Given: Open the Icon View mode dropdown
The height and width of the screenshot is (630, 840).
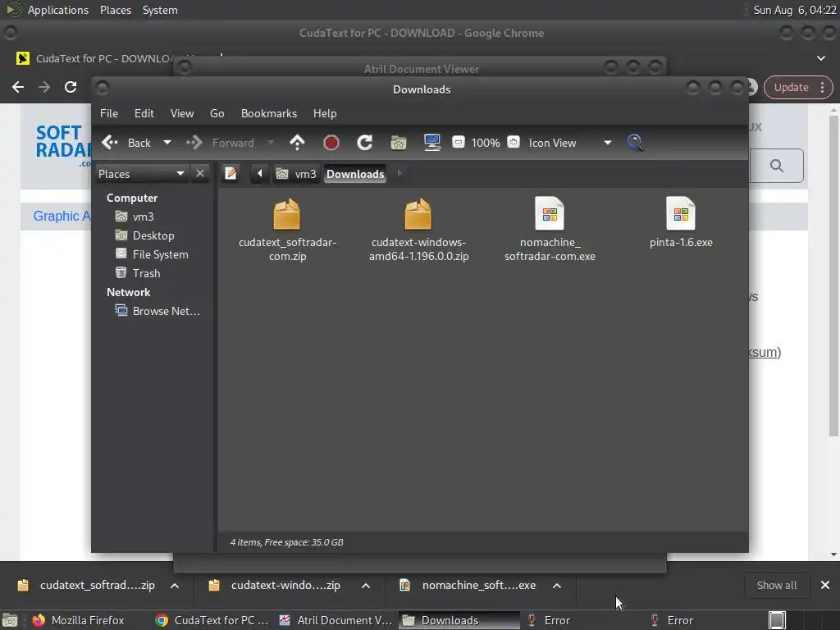Looking at the screenshot, I should coord(570,143).
